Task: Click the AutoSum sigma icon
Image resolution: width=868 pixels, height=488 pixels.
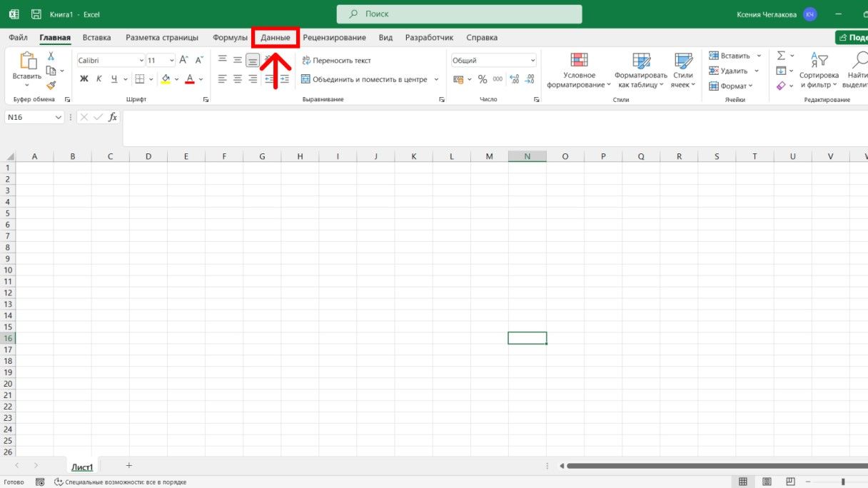Action: click(781, 56)
